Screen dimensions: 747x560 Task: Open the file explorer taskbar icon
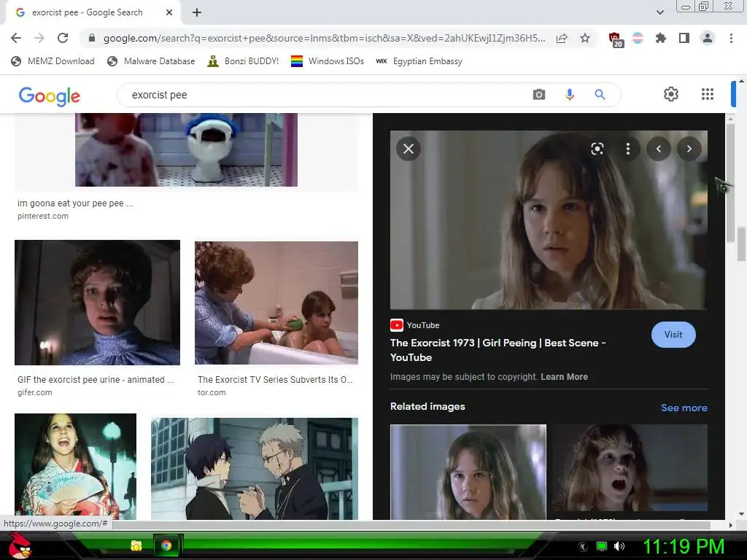136,545
